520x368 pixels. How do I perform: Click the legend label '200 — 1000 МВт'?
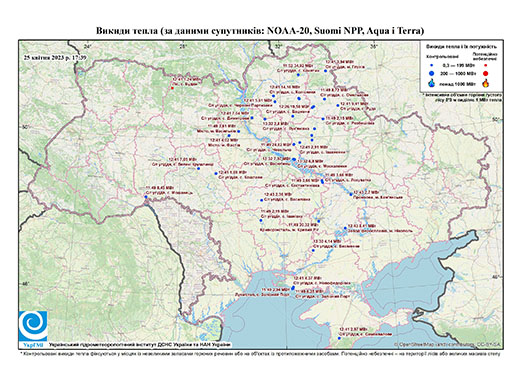pyautogui.click(x=458, y=74)
